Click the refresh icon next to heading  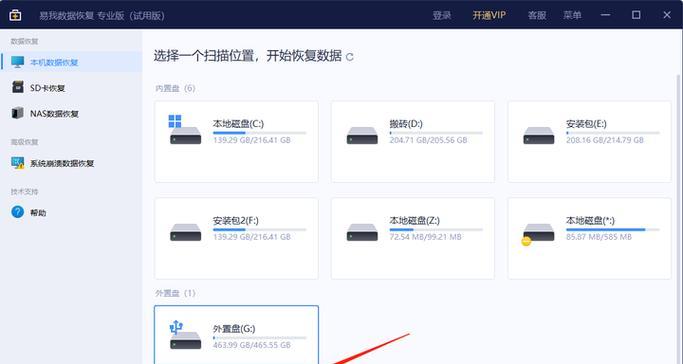click(349, 57)
